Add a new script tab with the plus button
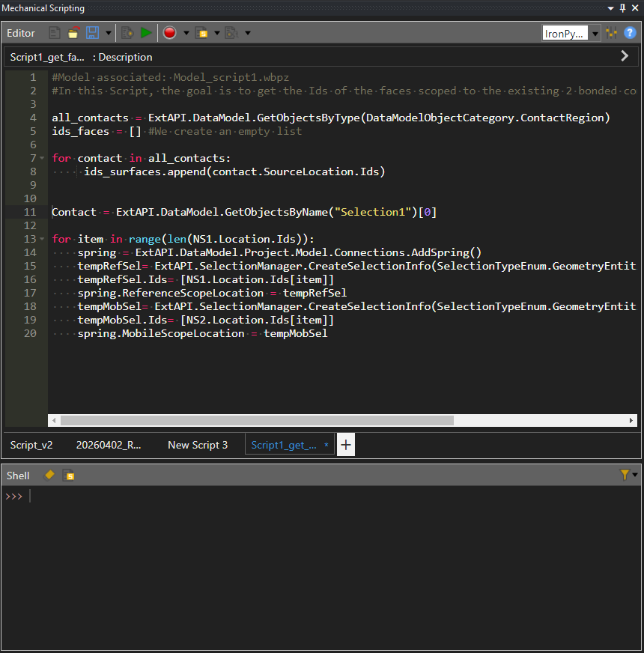Screen dimensions: 644x653 [x=346, y=445]
